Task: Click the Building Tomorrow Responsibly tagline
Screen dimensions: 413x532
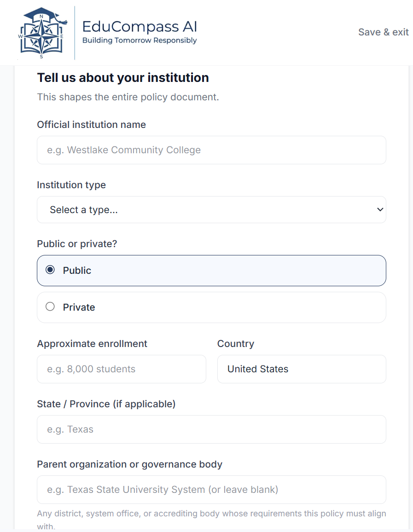Action: tap(140, 40)
